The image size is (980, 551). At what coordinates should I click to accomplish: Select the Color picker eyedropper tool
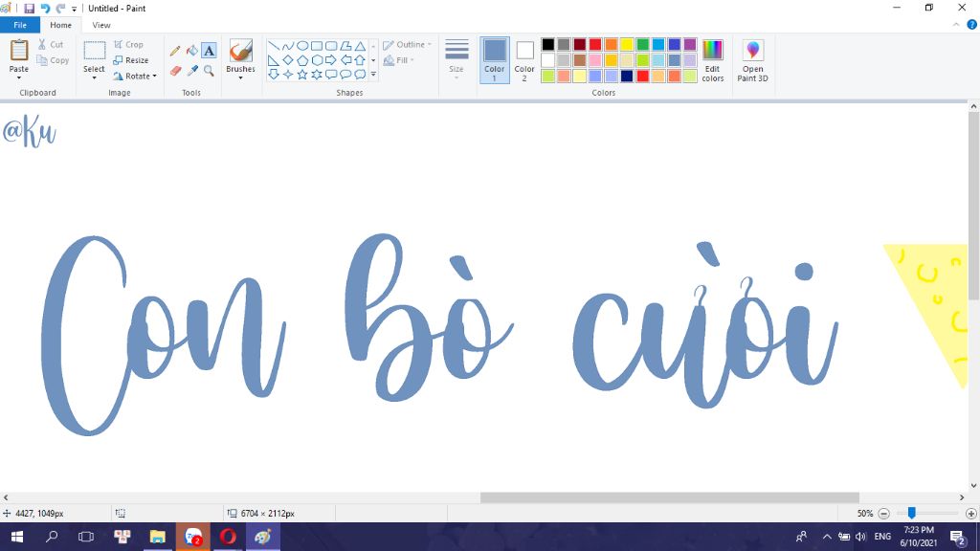[x=191, y=71]
